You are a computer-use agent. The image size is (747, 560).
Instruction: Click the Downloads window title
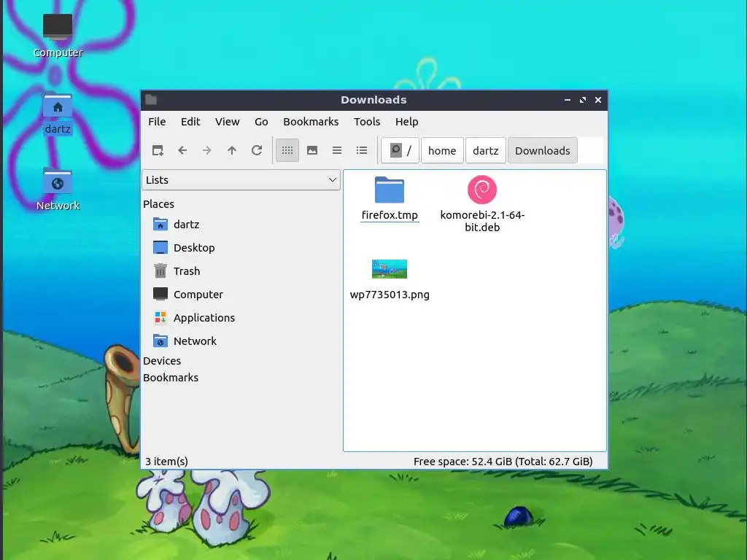[x=373, y=100]
